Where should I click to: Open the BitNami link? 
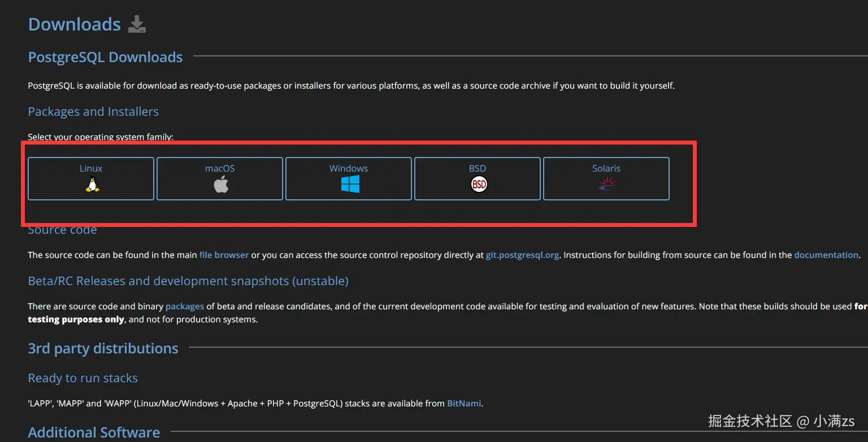click(x=464, y=404)
